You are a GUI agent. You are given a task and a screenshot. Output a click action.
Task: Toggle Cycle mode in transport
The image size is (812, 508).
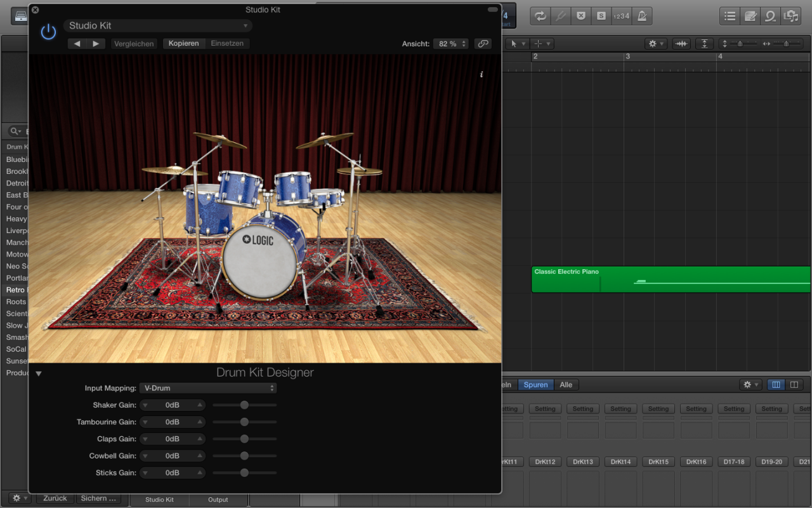tap(540, 17)
